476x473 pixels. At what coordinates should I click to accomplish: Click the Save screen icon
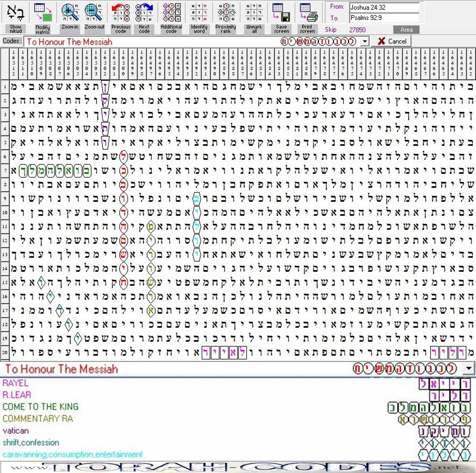281,12
